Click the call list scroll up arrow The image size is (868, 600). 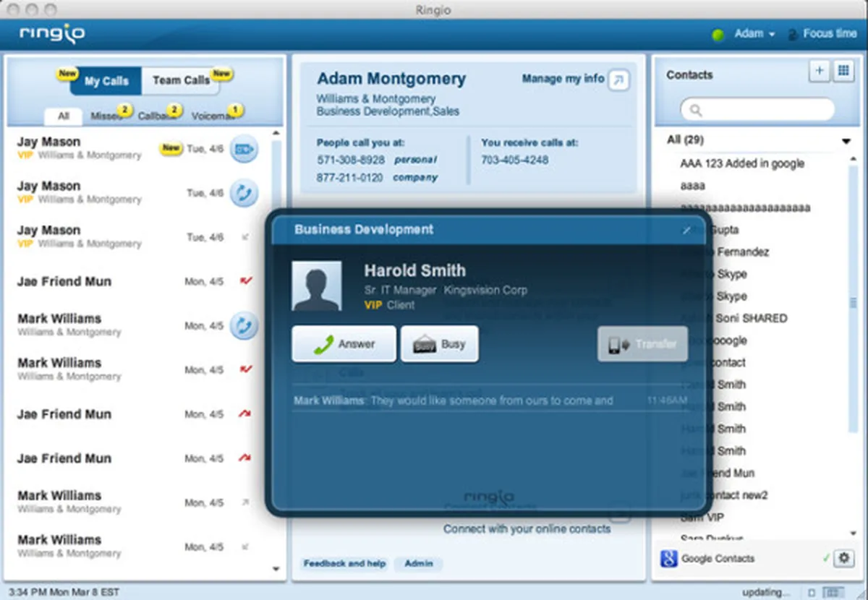point(276,134)
